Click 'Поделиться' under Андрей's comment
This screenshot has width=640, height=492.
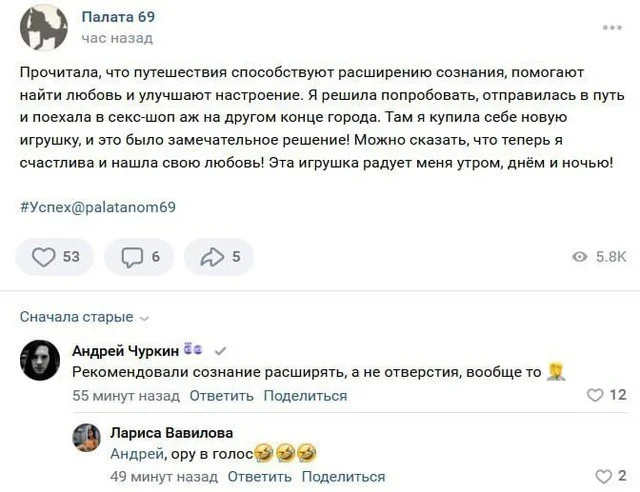tap(305, 396)
